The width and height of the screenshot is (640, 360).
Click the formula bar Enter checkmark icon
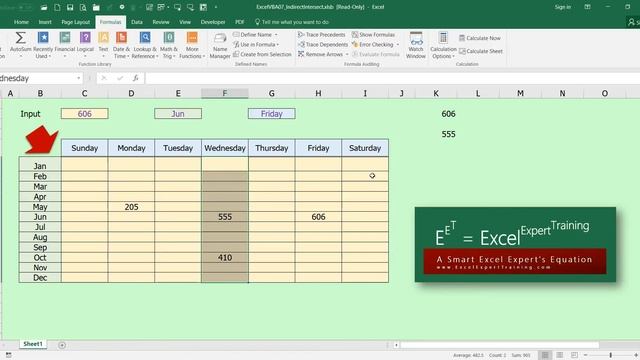tap(120, 78)
